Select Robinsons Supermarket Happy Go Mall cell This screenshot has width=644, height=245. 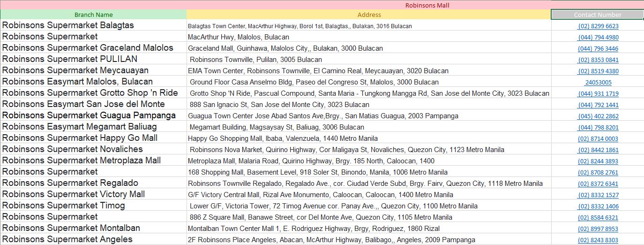click(93, 138)
